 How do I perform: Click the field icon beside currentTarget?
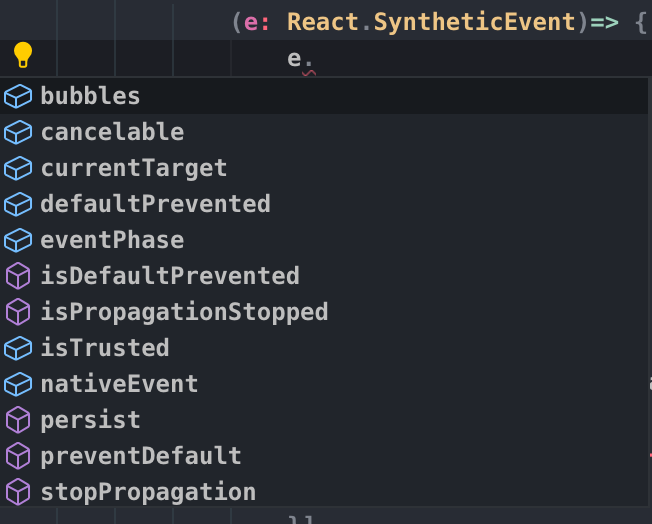[x=18, y=168]
